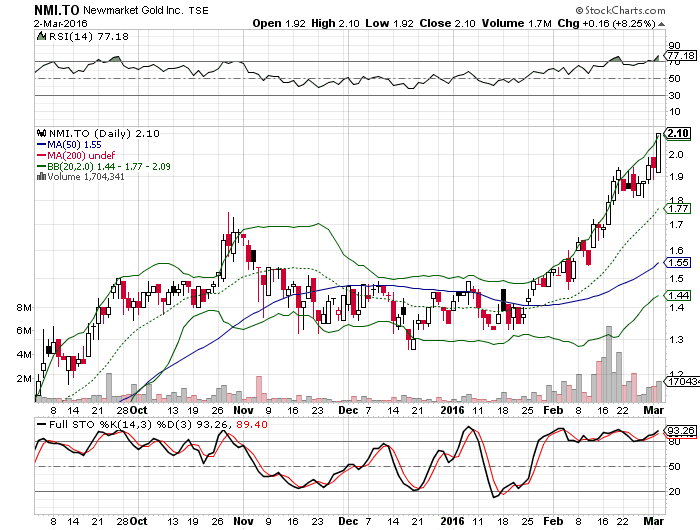Click the Mar label on the price chart date axis
Screen dimensions: 700x530
pos(654,410)
